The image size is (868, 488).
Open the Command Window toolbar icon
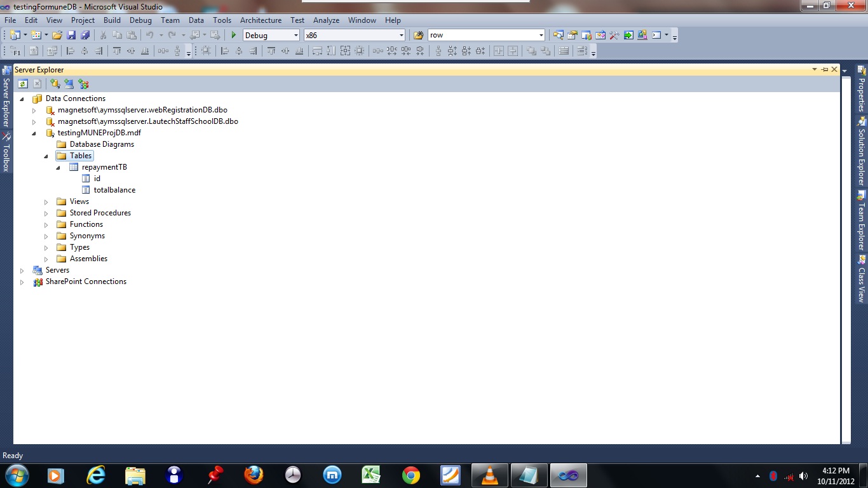(656, 35)
